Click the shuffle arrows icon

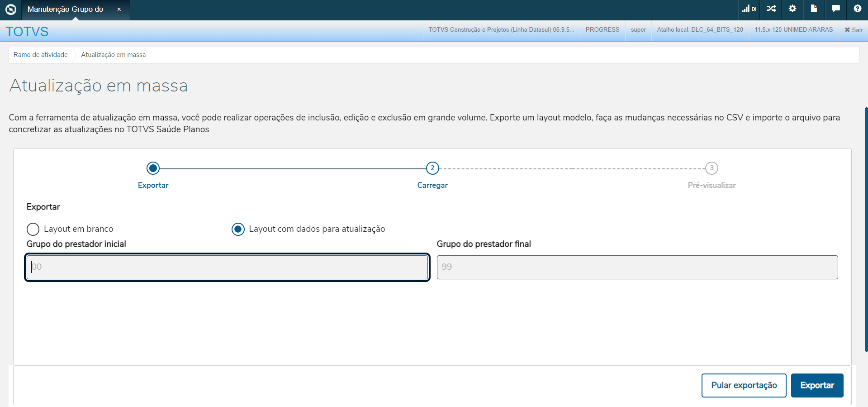coord(771,9)
